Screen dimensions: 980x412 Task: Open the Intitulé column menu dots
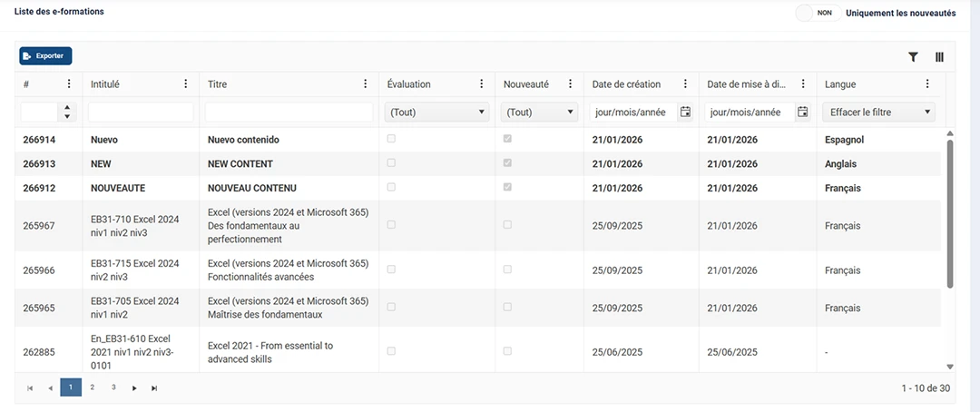186,83
